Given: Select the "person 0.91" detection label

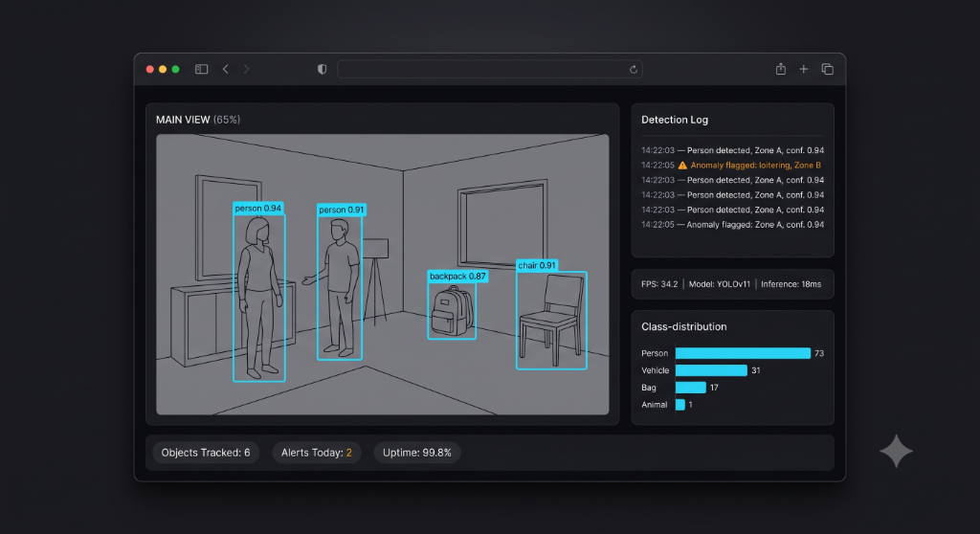Looking at the screenshot, I should coord(342,210).
